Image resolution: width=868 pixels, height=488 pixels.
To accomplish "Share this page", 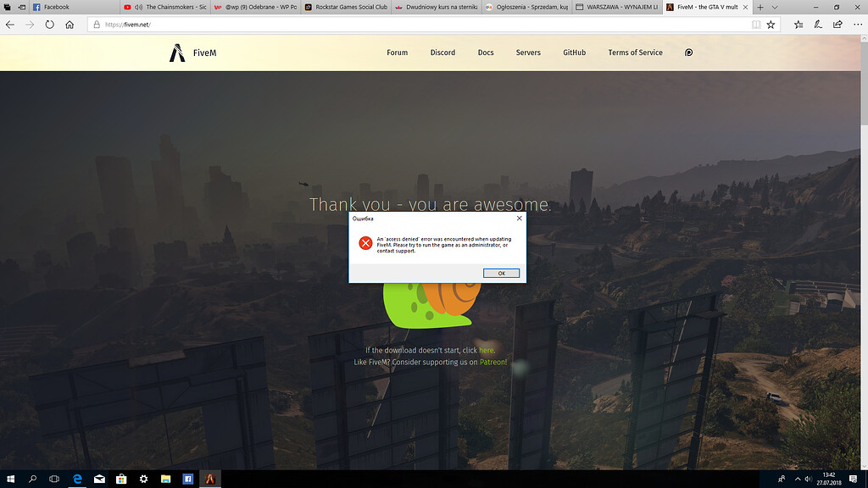I will click(x=837, y=25).
